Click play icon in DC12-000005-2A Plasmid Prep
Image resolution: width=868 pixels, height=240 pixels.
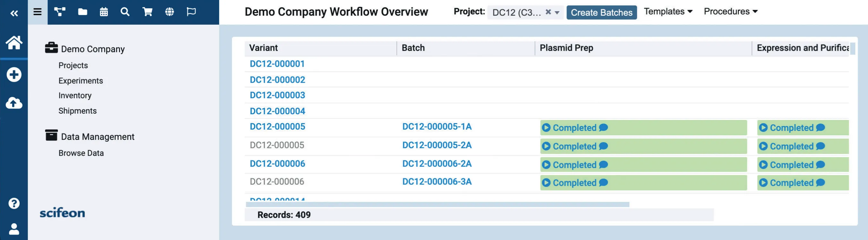point(546,146)
